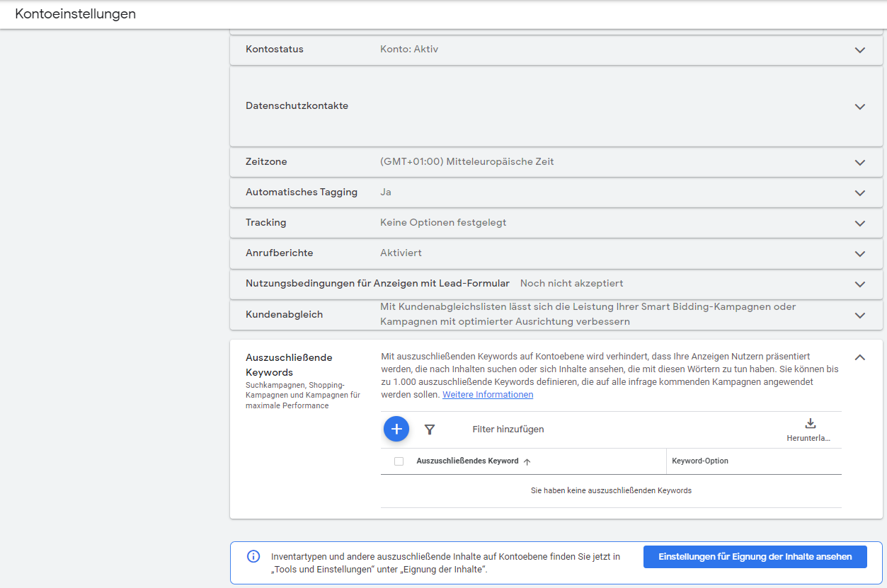Image resolution: width=887 pixels, height=588 pixels.
Task: Click the Keine Optionen festgelegt text
Action: pyautogui.click(x=443, y=223)
